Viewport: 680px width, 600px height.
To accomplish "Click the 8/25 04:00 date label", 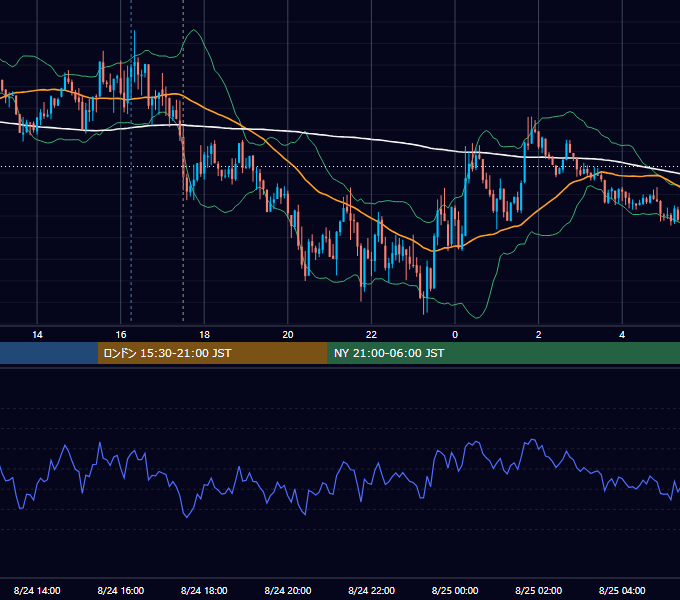I will [622, 590].
